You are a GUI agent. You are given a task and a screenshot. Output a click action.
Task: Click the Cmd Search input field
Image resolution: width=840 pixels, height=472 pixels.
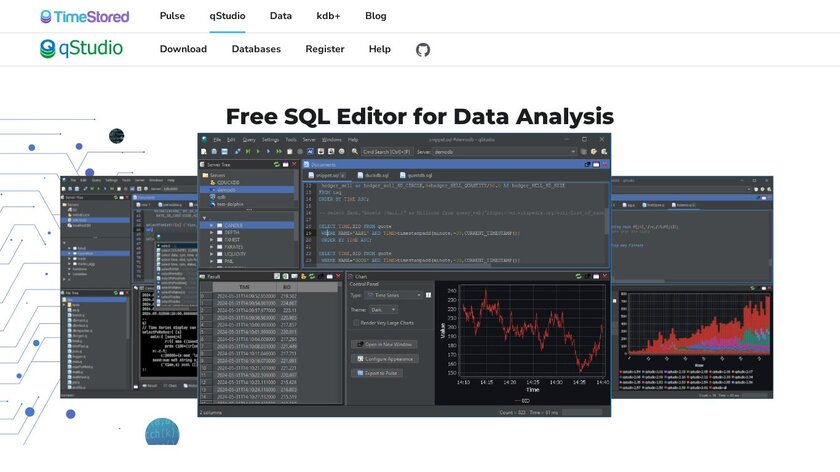tap(387, 152)
